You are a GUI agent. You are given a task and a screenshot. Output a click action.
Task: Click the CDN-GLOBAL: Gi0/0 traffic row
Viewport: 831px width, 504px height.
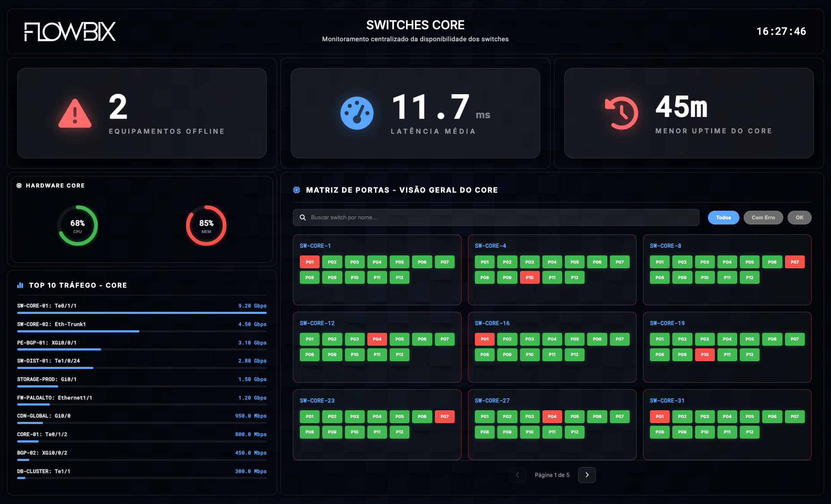pyautogui.click(x=142, y=418)
